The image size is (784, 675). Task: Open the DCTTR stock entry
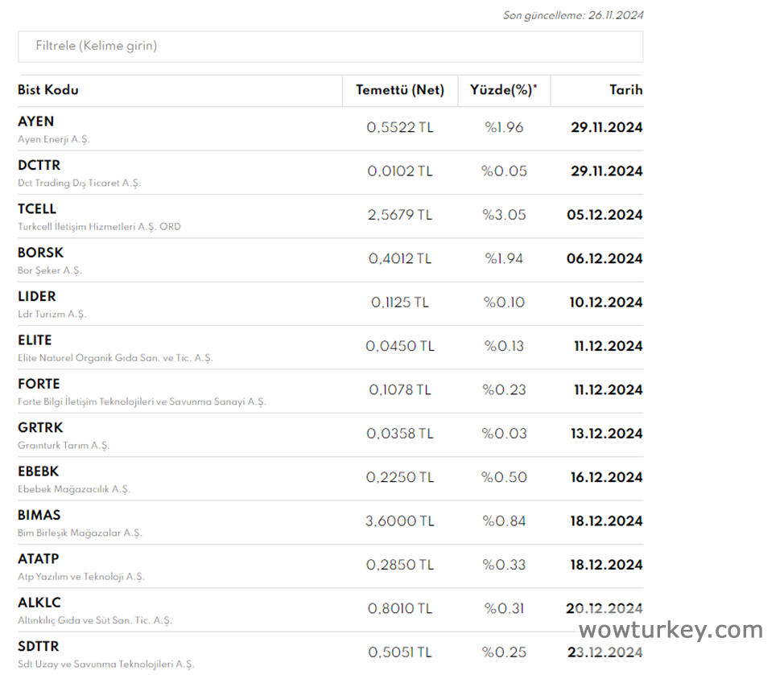pyautogui.click(x=39, y=165)
